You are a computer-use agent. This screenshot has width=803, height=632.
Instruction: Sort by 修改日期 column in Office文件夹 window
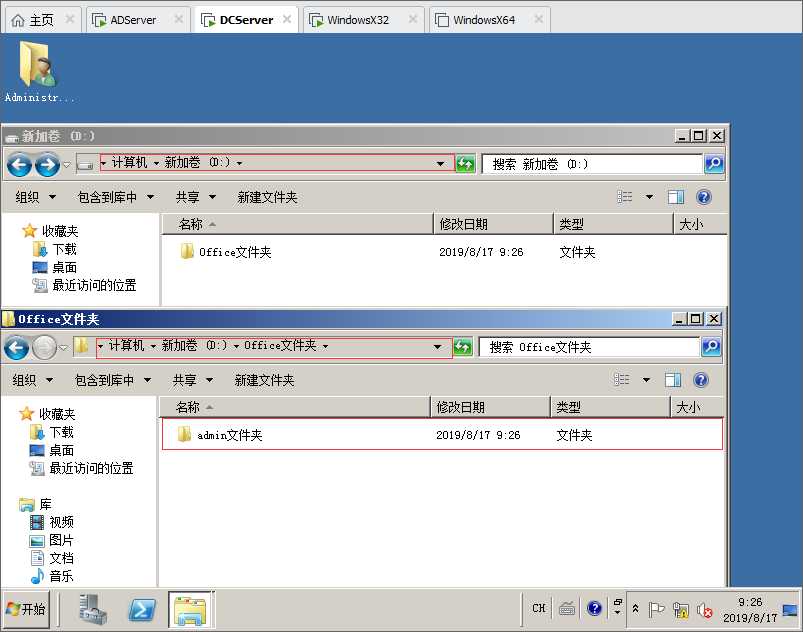click(x=490, y=407)
